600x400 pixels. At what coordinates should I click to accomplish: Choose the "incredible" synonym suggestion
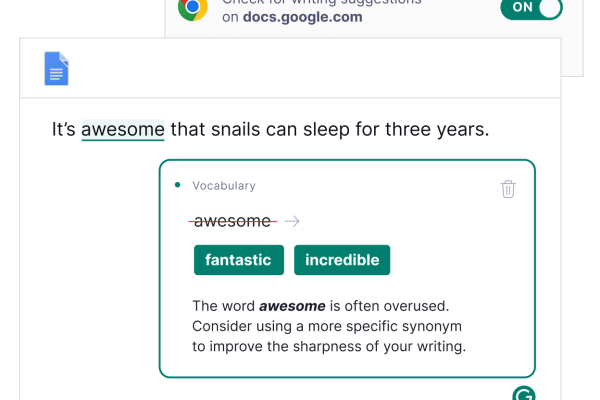(x=342, y=260)
